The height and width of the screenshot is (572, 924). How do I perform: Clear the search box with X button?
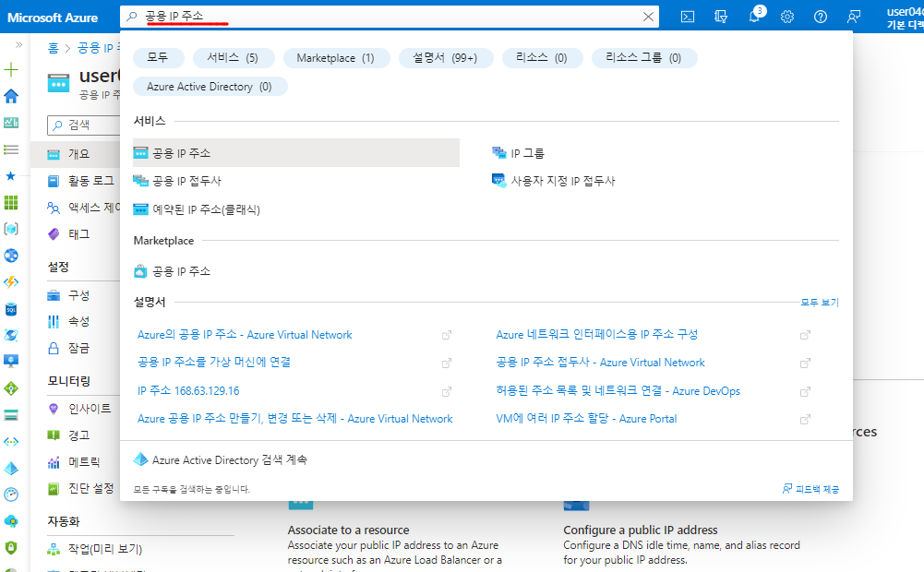648,17
